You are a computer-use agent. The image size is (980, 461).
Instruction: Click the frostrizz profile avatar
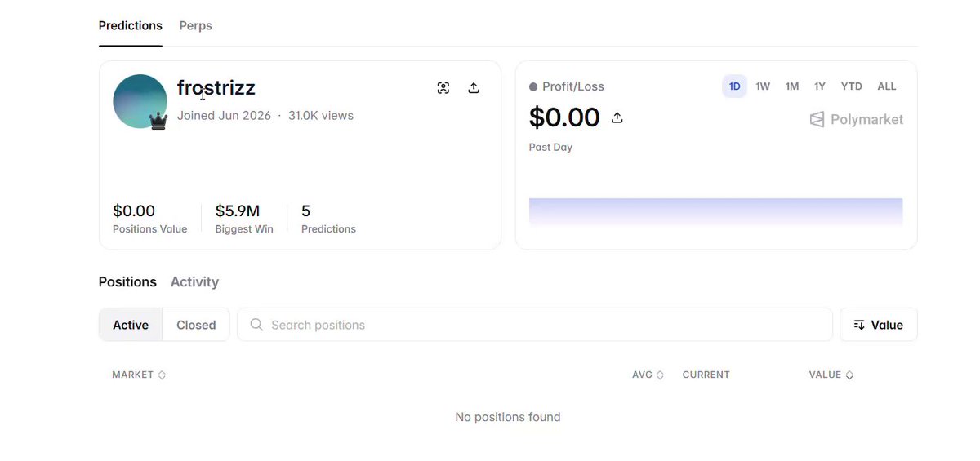140,101
